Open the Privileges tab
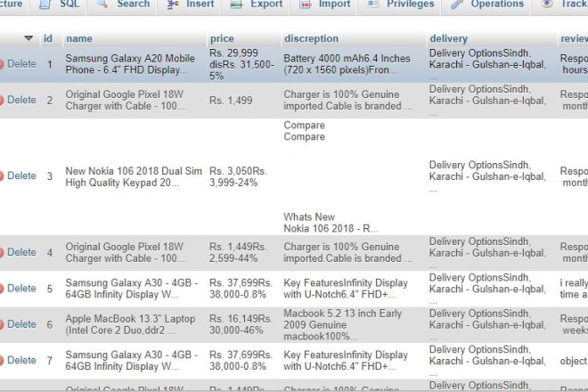Viewport: 588px width, 392px height. (x=399, y=4)
